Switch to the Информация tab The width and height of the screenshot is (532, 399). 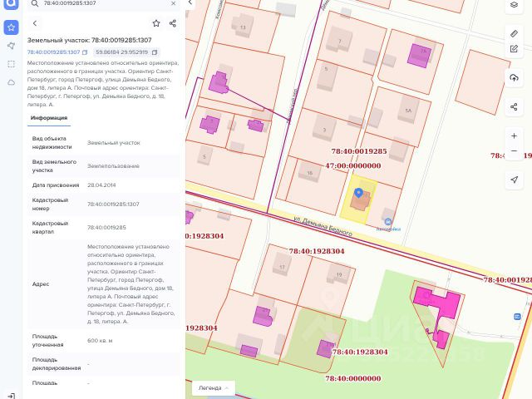49,118
